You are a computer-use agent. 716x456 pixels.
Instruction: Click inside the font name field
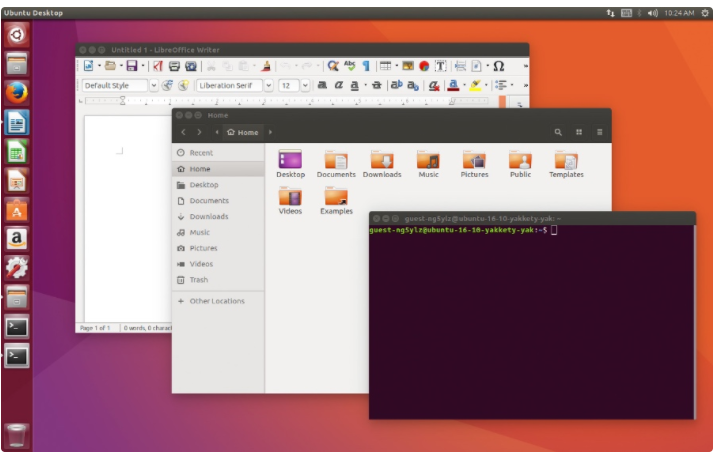coord(230,85)
